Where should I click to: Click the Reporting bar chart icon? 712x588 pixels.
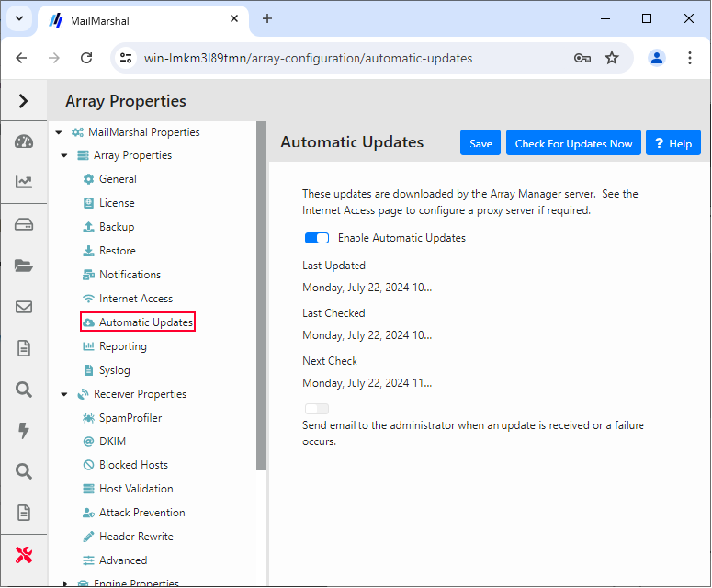coord(88,346)
